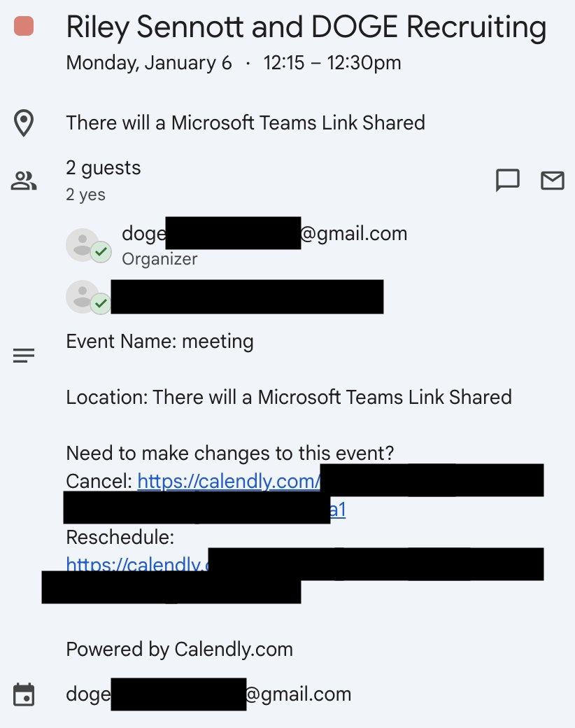Click the Monday, January 6 date
Screen dimensions: 575x728
point(149,63)
